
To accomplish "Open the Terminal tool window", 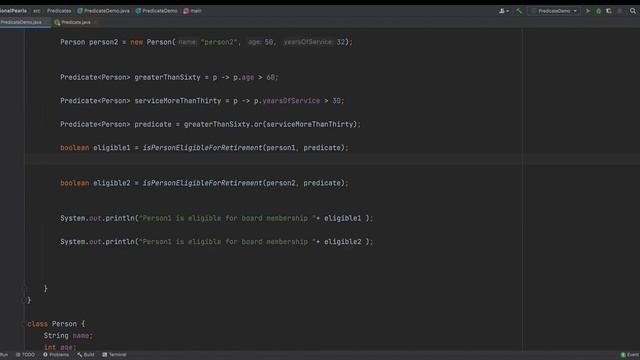I will [x=114, y=355].
